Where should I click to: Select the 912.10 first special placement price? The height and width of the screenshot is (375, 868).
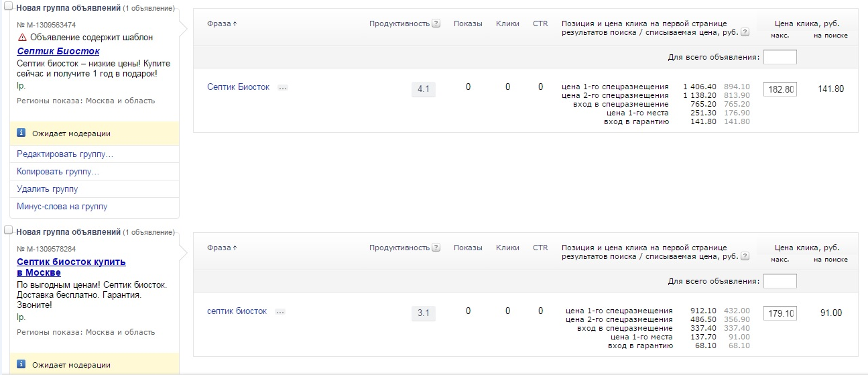pyautogui.click(x=704, y=311)
